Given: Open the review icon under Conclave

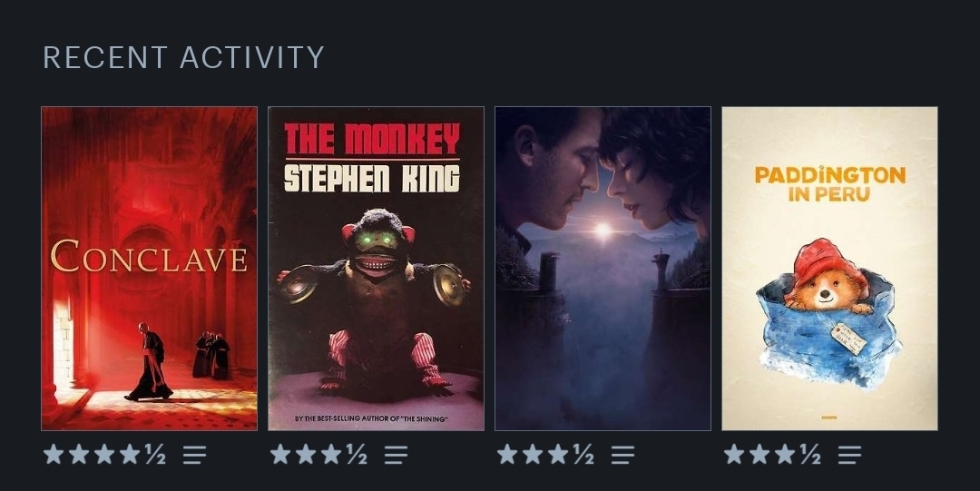Looking at the screenshot, I should tap(194, 455).
